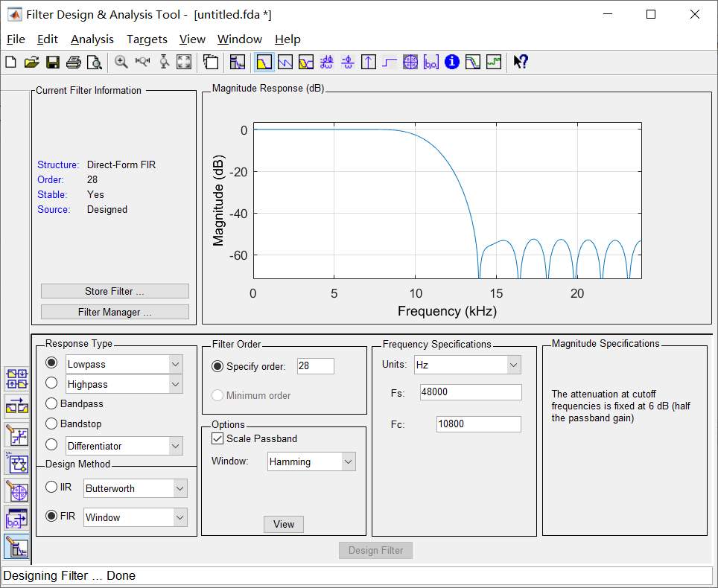The height and width of the screenshot is (588, 718).
Task: Restore the plot to full view
Action: (184, 62)
